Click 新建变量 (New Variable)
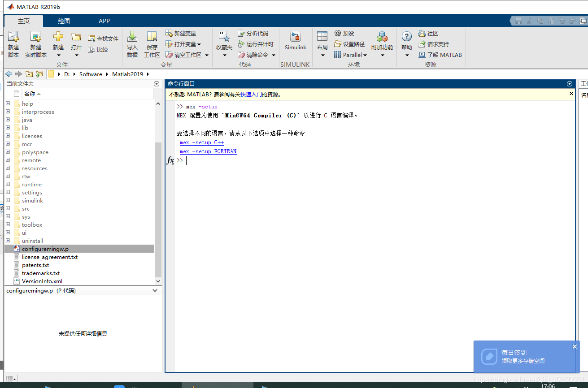The image size is (588, 388). click(x=181, y=34)
